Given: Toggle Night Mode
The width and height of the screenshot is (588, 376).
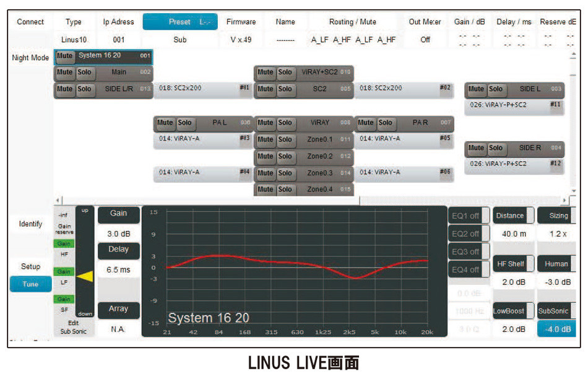Looking at the screenshot, I should [x=30, y=58].
